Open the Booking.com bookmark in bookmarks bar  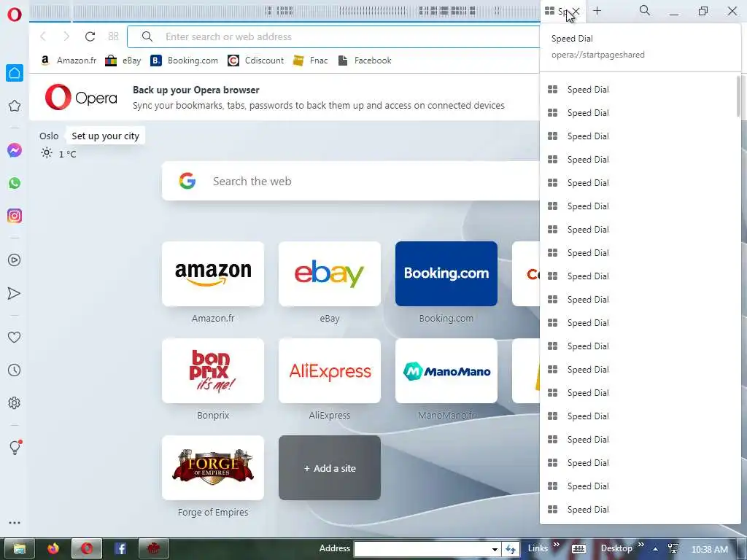[184, 61]
